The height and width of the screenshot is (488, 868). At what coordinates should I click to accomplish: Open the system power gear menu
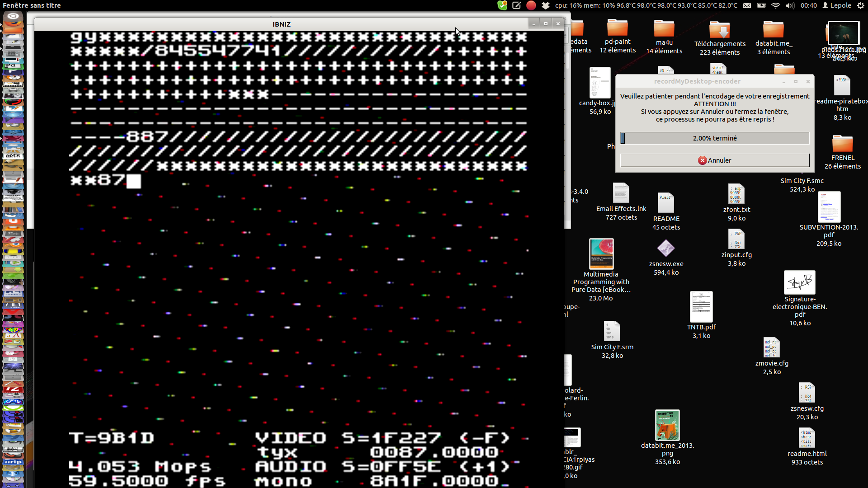[860, 5]
